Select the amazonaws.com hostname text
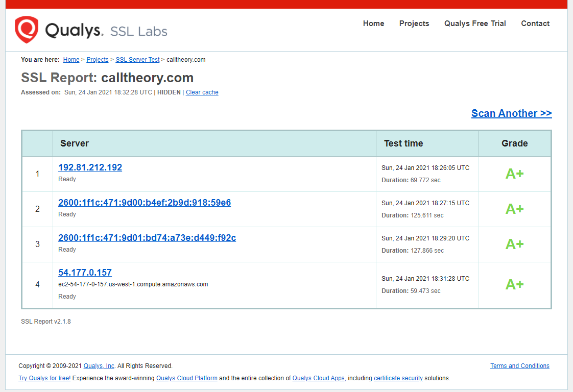Viewport: 573px width, 392px height. [x=133, y=284]
